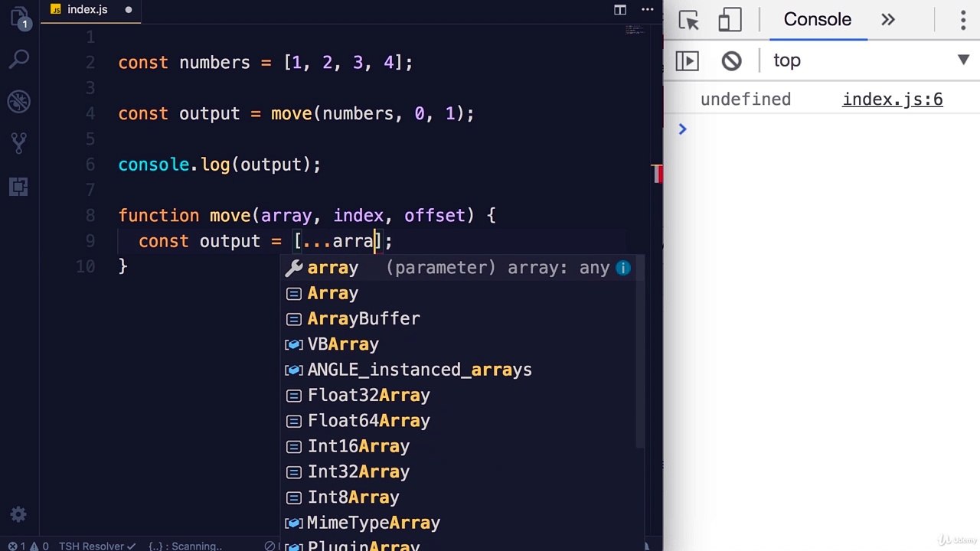Open the top context dropdown
Viewport: 980px width, 551px height.
point(871,60)
